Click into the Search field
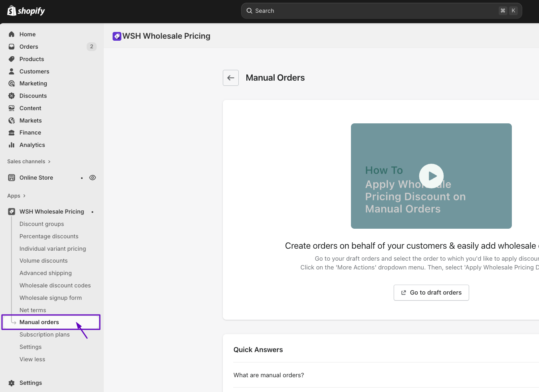 (375, 11)
